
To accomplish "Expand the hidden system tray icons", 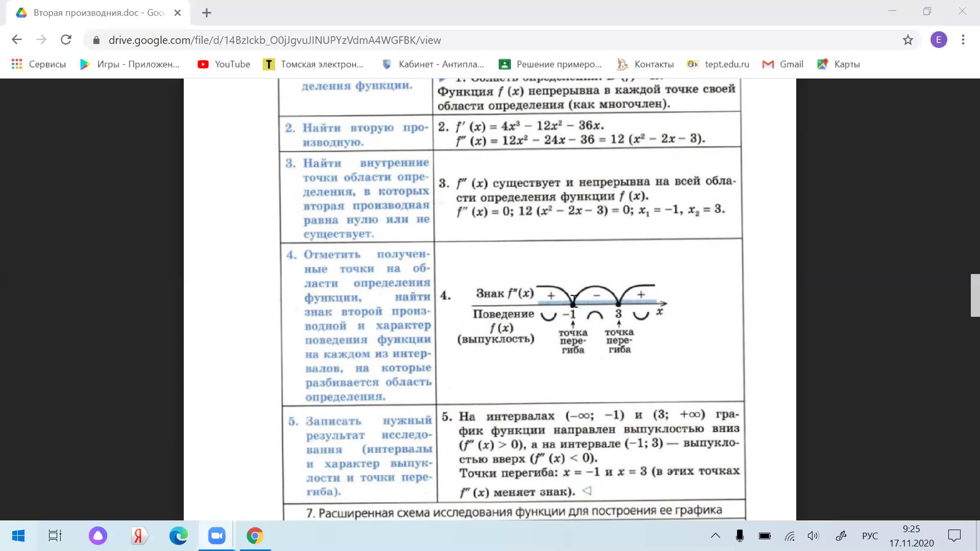I will pyautogui.click(x=715, y=536).
